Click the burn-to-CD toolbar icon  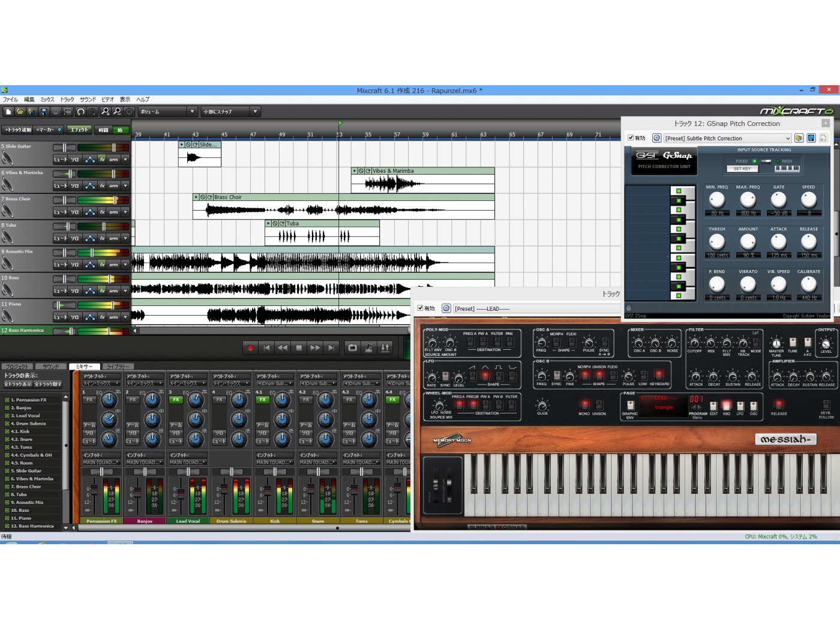(55, 112)
